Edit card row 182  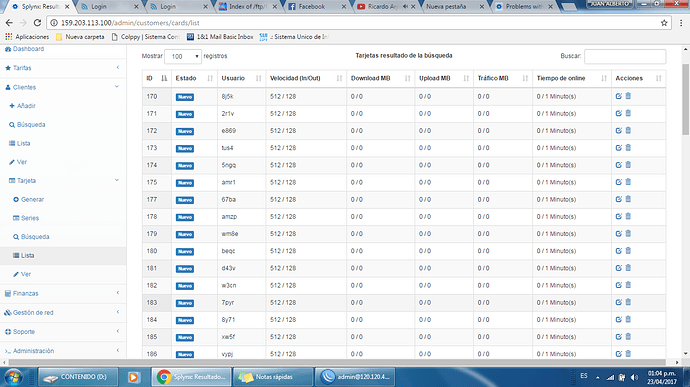(x=618, y=285)
